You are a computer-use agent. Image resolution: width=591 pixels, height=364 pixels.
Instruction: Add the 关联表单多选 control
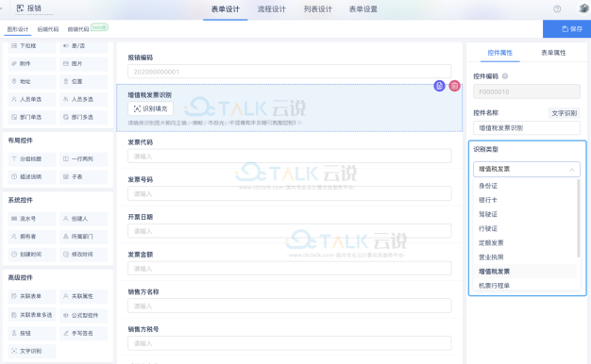[32, 315]
